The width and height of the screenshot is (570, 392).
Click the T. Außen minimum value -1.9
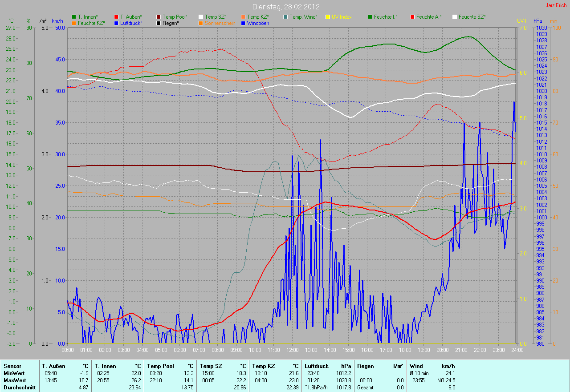[83, 373]
